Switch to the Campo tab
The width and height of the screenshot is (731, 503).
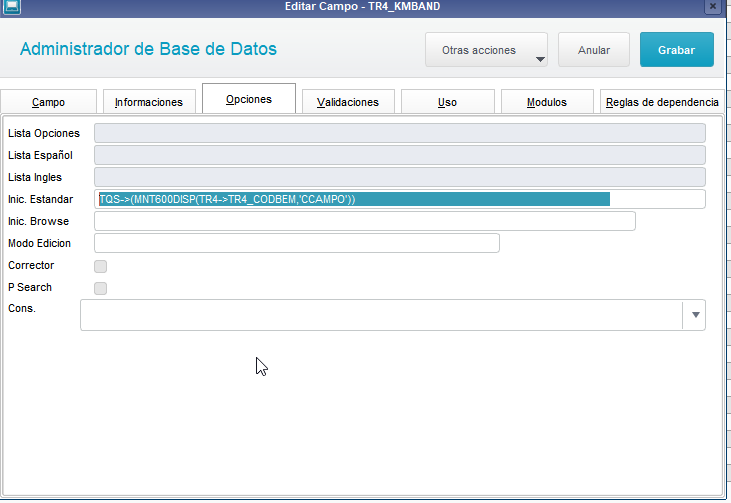tap(48, 102)
